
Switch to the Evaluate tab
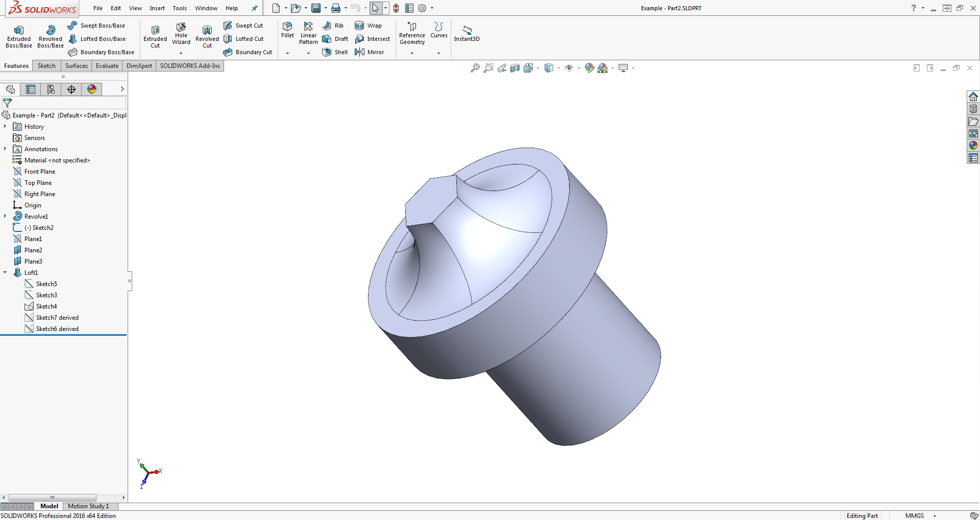tap(107, 66)
